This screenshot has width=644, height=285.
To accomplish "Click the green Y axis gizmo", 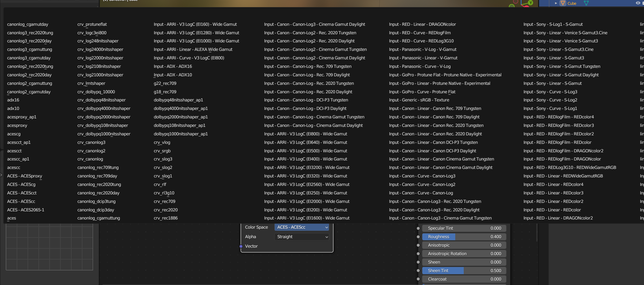I will pyautogui.click(x=531, y=3).
